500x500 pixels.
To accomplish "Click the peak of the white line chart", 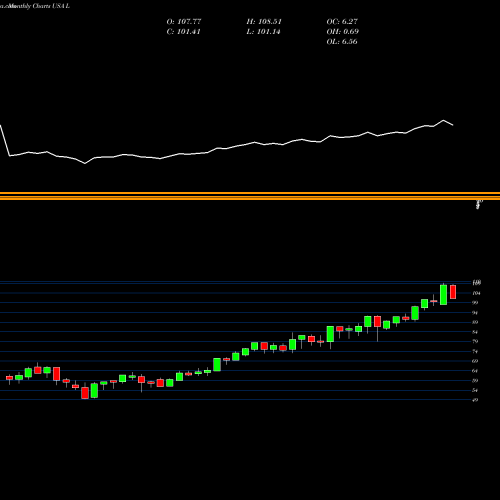I will tap(443, 120).
